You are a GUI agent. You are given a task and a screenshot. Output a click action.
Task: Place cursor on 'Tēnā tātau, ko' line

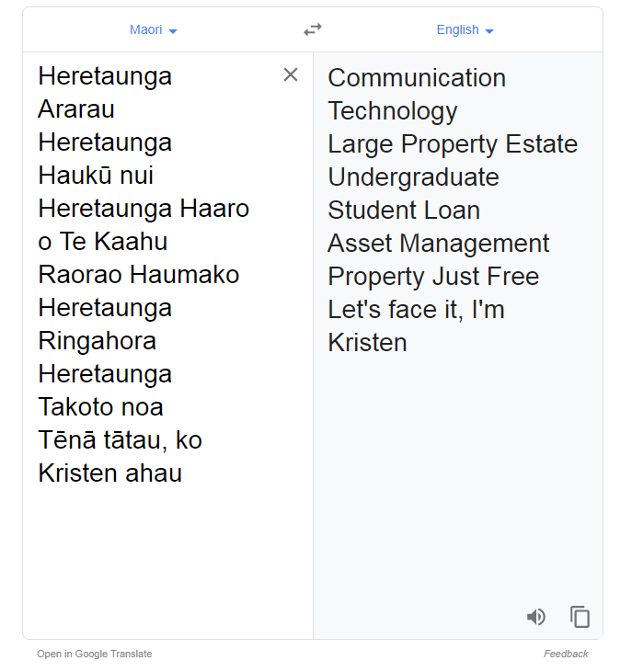(121, 440)
